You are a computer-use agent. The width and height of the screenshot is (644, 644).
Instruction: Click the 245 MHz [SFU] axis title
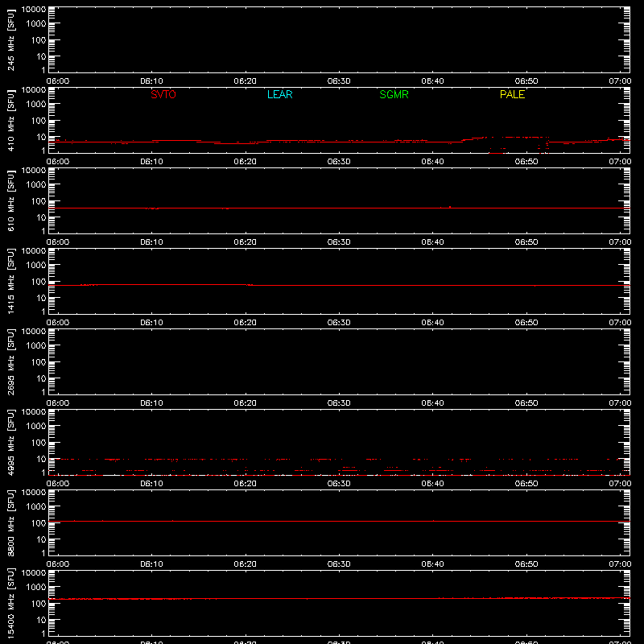point(10,39)
